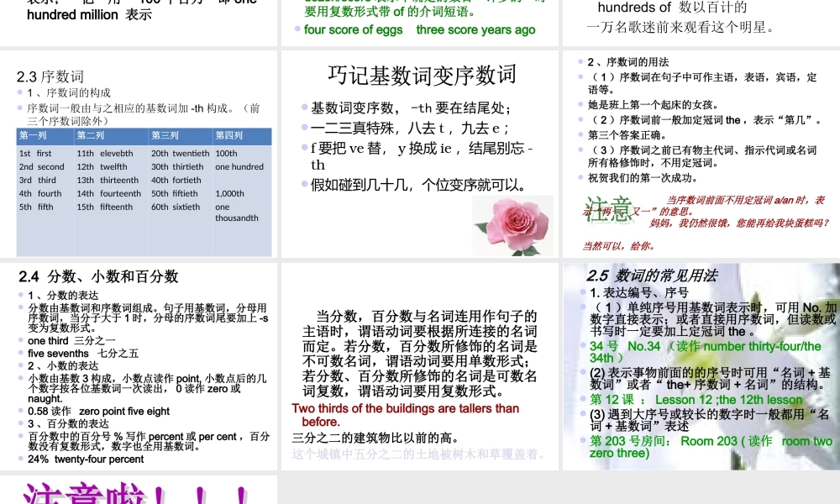This screenshot has width=840, height=504.
Task: Click the '2nd second' table entry
Action: (42, 166)
